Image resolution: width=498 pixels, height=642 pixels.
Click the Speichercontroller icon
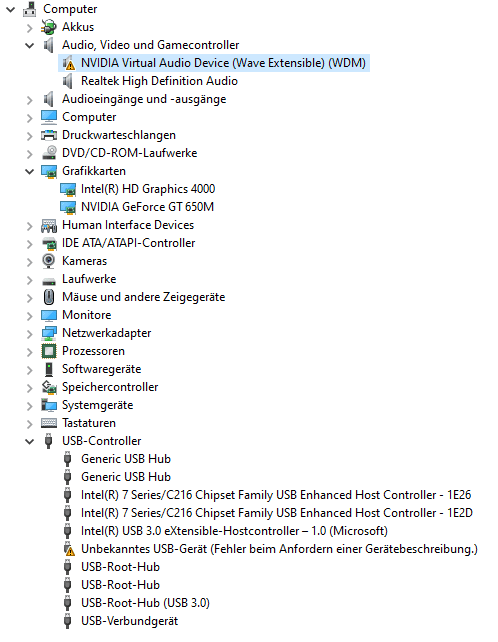49,387
